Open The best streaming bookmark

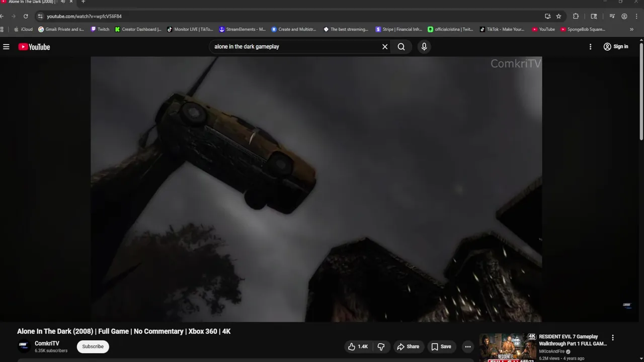click(346, 29)
